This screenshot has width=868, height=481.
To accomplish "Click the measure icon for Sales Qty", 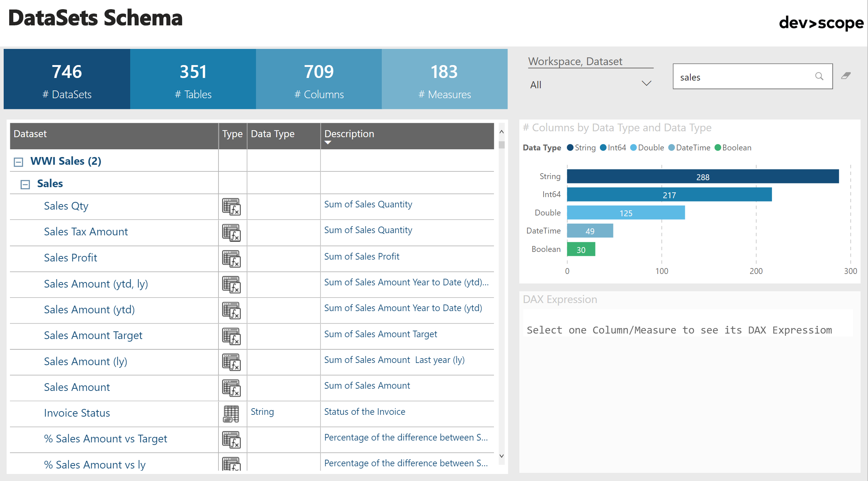I will pyautogui.click(x=231, y=207).
